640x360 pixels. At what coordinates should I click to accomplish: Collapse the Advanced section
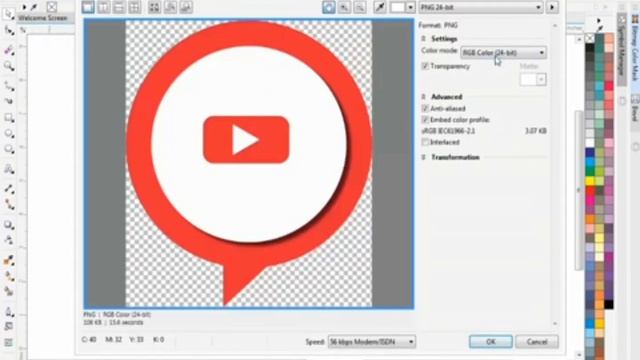pos(423,97)
